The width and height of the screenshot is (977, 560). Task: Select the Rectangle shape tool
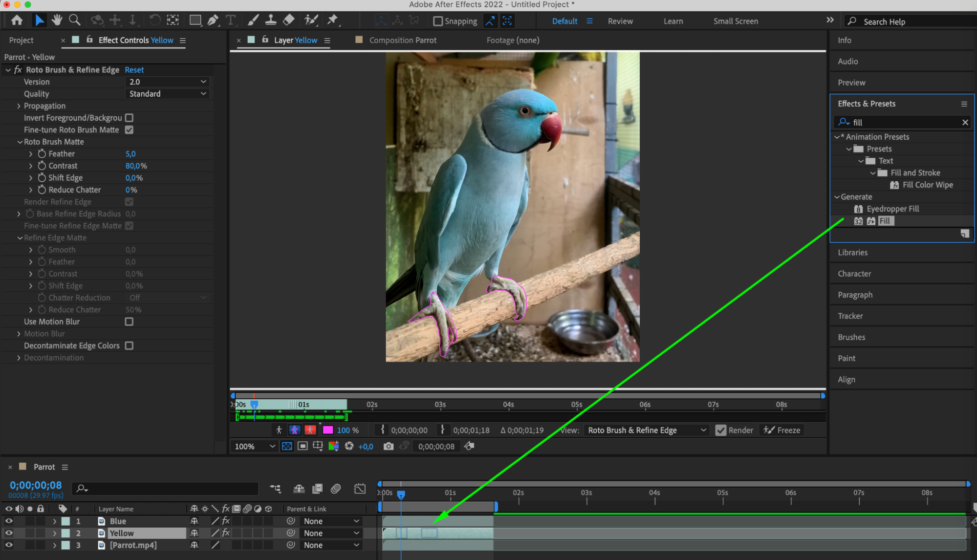[195, 21]
